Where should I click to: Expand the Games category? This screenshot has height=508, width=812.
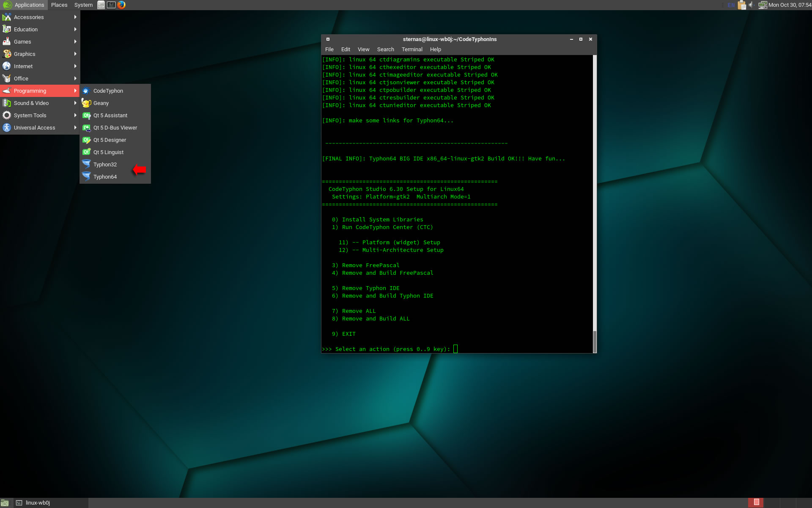coord(40,41)
